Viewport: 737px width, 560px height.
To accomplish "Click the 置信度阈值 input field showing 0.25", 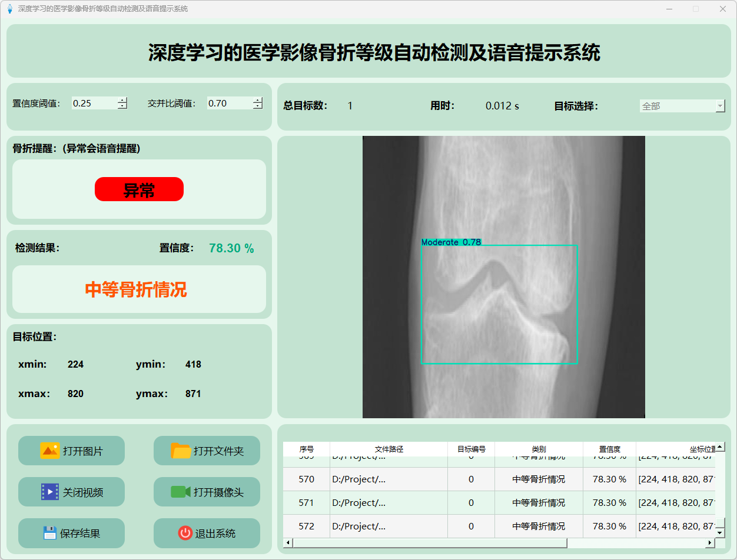I will [94, 103].
